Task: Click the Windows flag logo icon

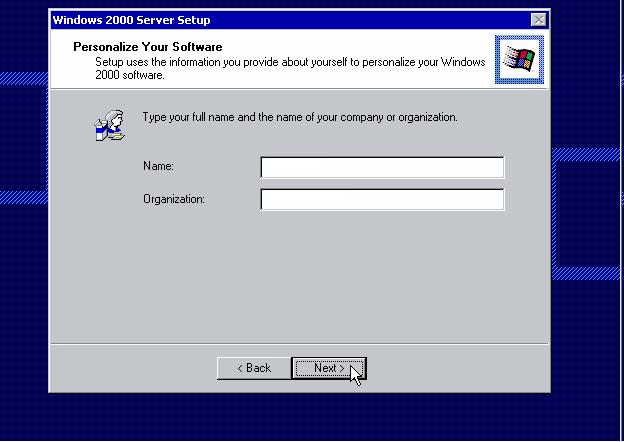Action: click(x=519, y=59)
